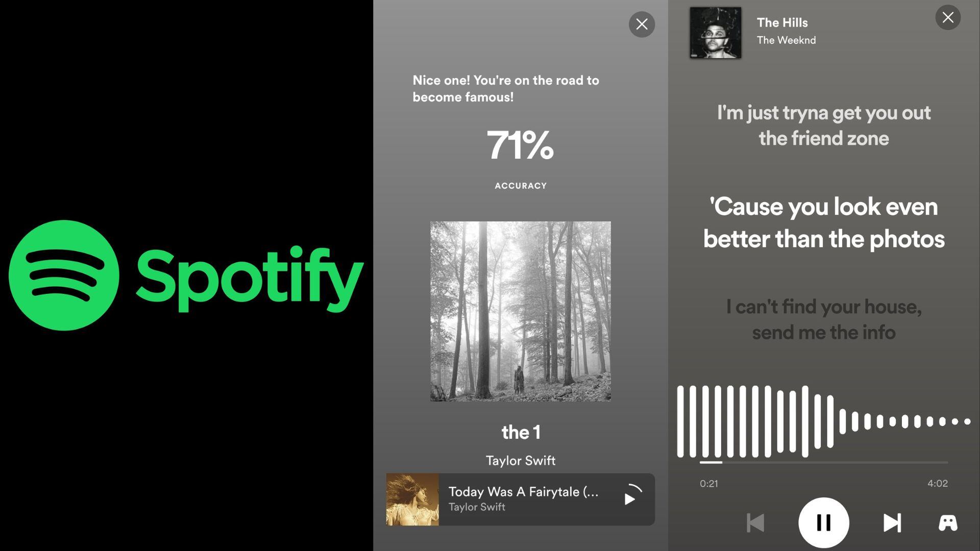Click the Spotify circular logo icon
Screen dimensions: 980x551
[64, 275]
